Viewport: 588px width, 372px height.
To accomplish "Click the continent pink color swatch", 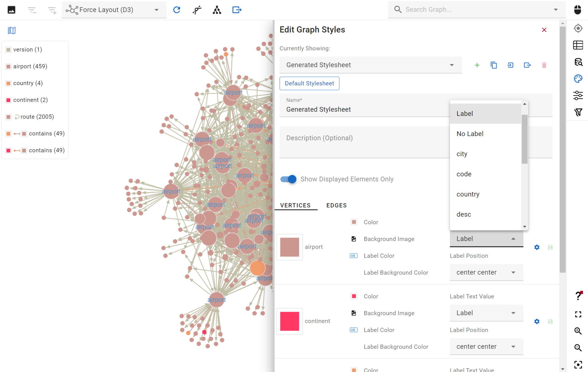I will pos(289,321).
